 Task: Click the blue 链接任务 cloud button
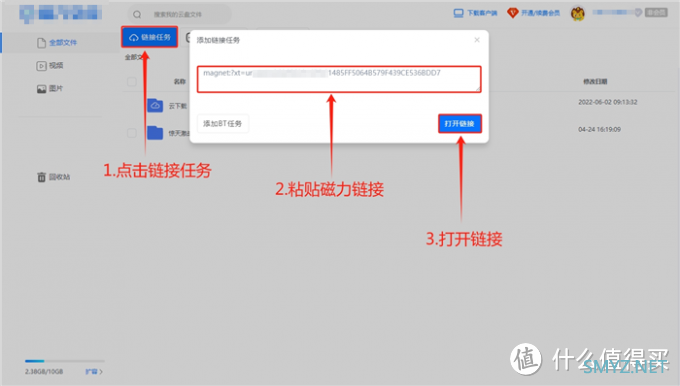coord(150,37)
